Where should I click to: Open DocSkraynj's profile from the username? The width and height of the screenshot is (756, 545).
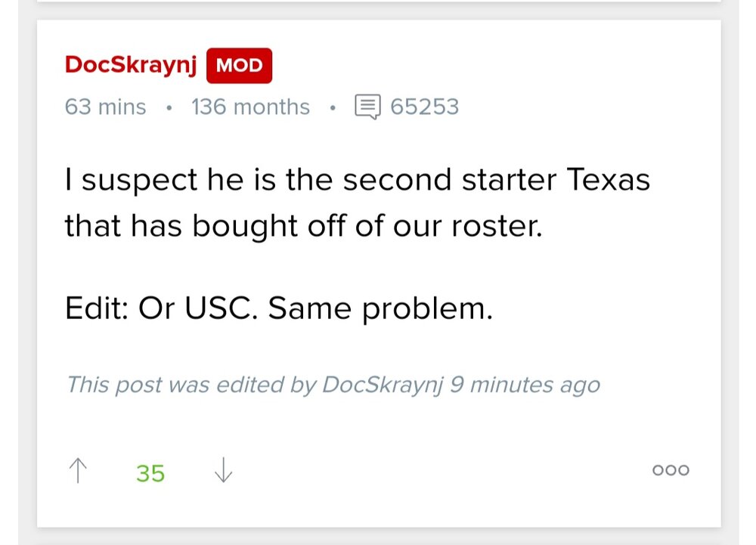[131, 65]
